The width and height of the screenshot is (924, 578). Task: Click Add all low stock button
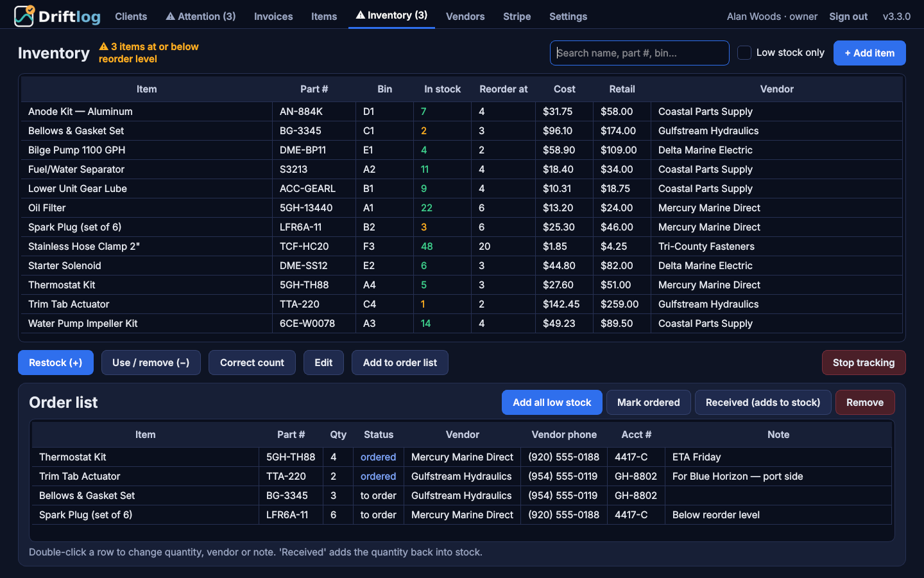click(552, 402)
